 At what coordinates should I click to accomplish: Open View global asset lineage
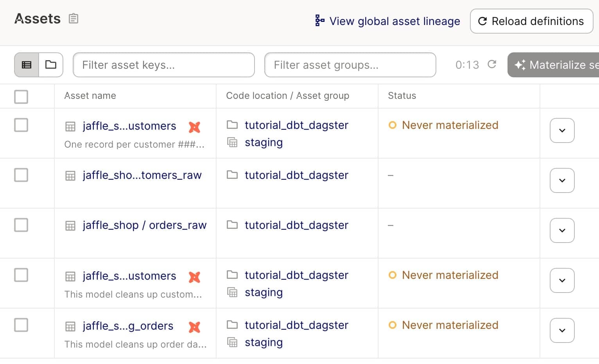click(387, 21)
